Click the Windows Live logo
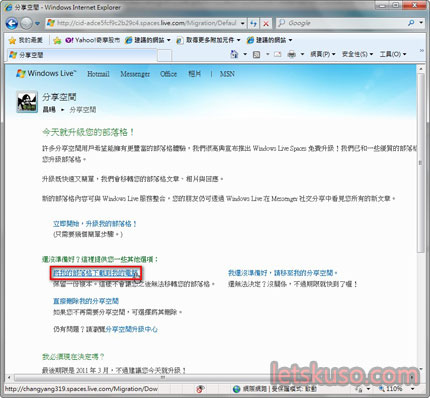The width and height of the screenshot is (430, 398). click(x=46, y=73)
